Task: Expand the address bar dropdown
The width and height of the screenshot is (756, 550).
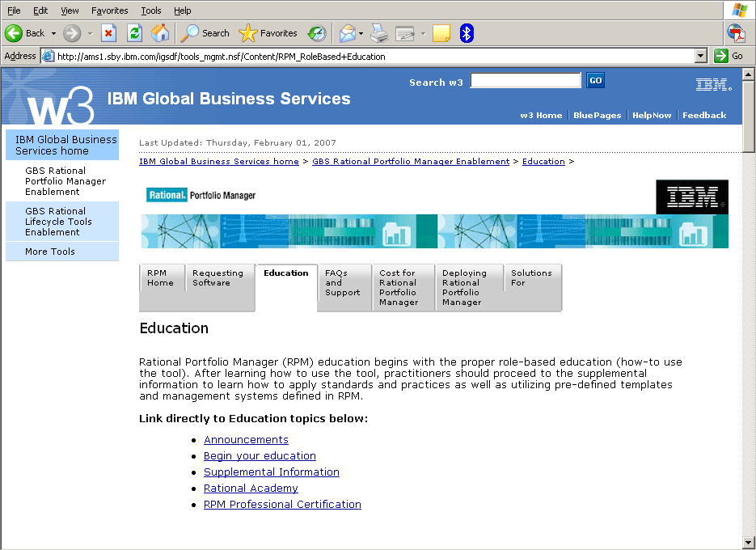Action: tap(702, 56)
